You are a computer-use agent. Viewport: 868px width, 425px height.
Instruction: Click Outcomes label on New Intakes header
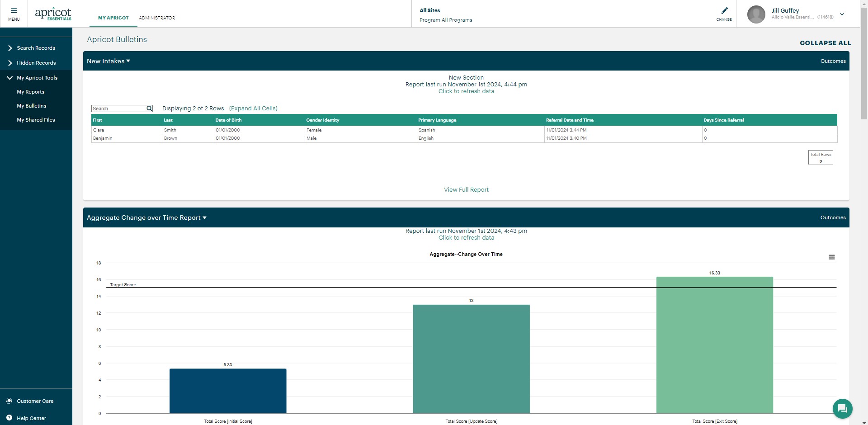[833, 61]
